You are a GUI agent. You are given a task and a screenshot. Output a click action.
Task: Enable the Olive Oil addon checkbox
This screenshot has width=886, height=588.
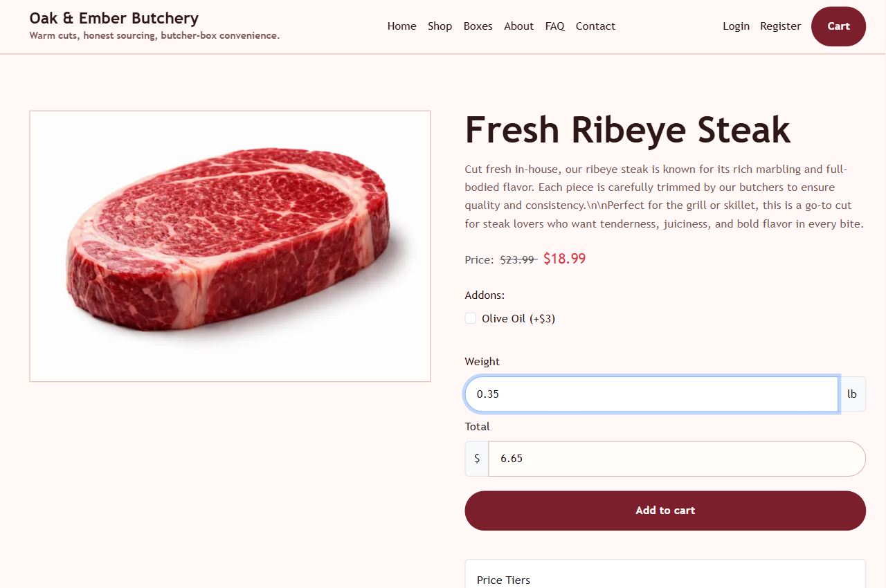point(471,318)
